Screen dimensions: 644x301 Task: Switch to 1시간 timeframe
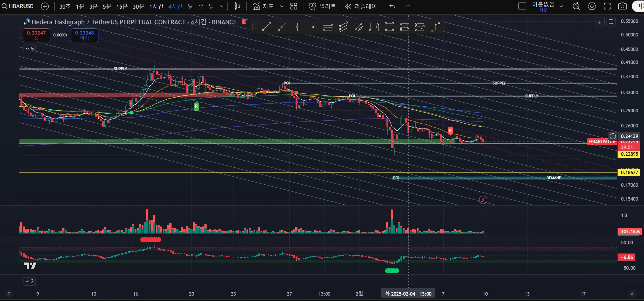tap(156, 6)
